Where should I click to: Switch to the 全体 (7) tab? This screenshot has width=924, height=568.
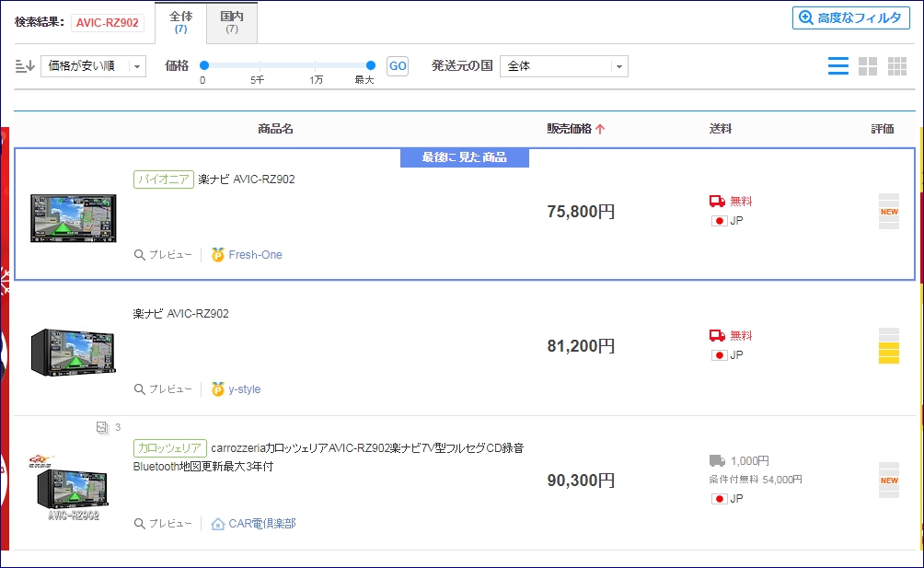click(x=181, y=22)
